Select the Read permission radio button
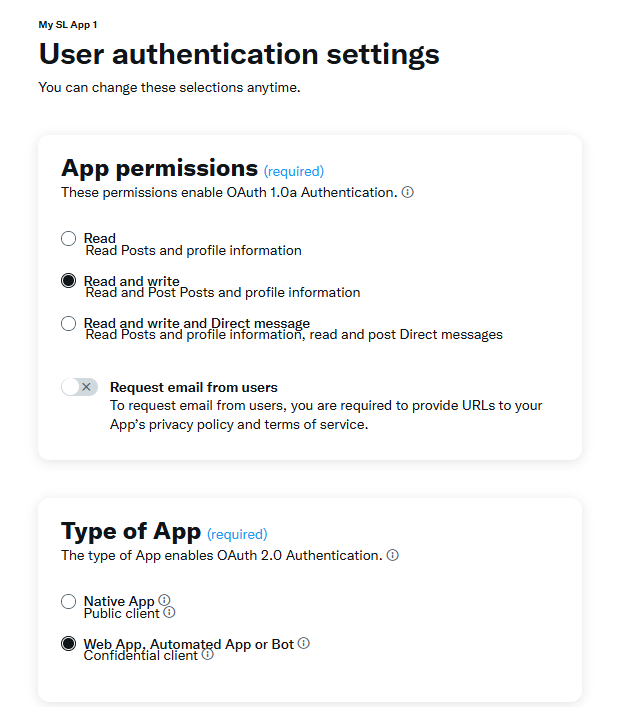Screen dimensions: 629x707 pos(68,238)
